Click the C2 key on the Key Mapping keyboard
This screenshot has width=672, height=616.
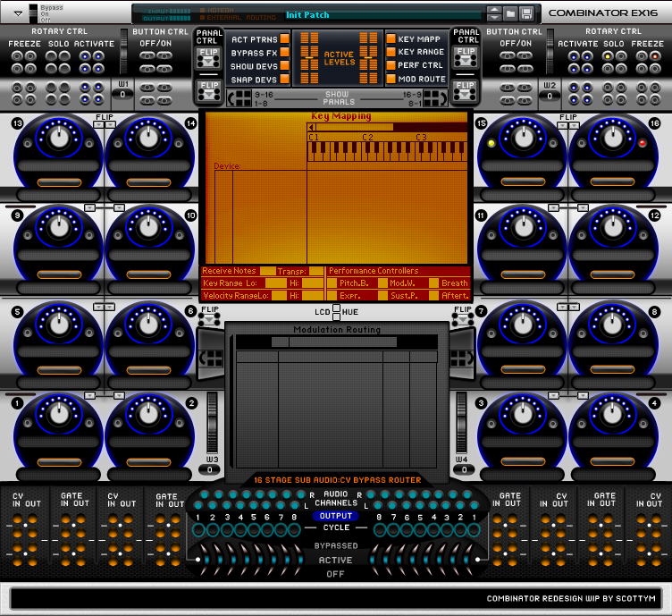point(365,155)
